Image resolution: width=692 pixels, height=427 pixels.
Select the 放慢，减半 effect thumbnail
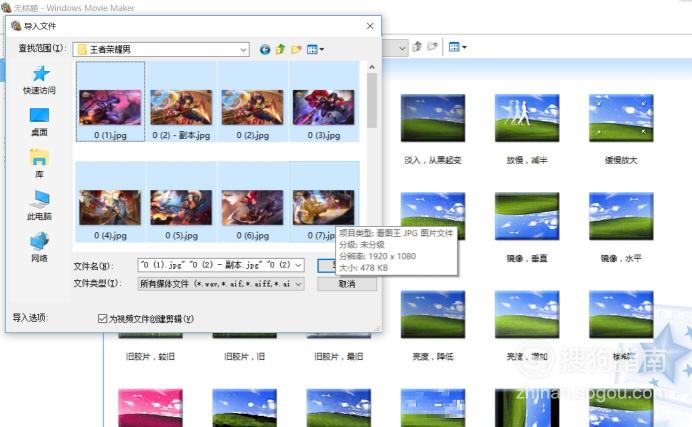pyautogui.click(x=527, y=118)
